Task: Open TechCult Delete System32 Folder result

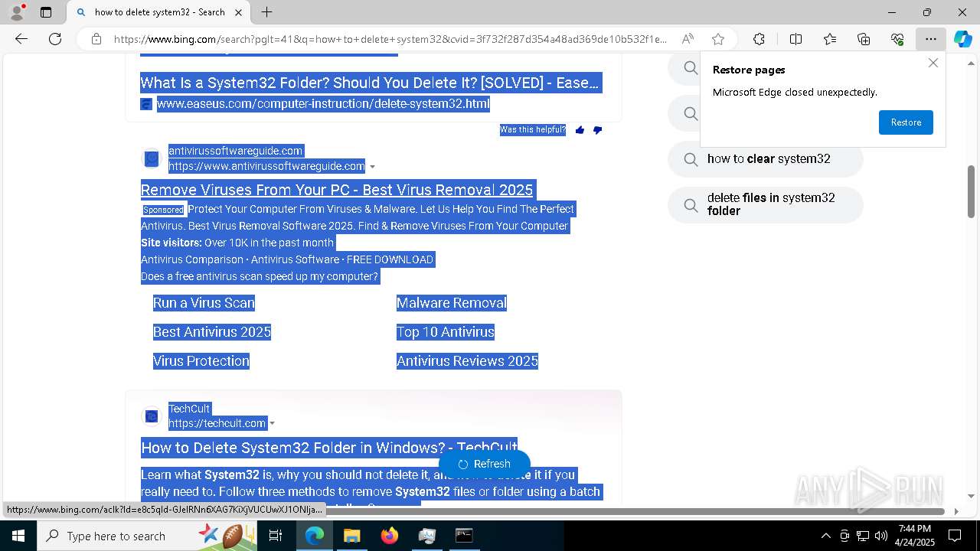Action: point(329,448)
